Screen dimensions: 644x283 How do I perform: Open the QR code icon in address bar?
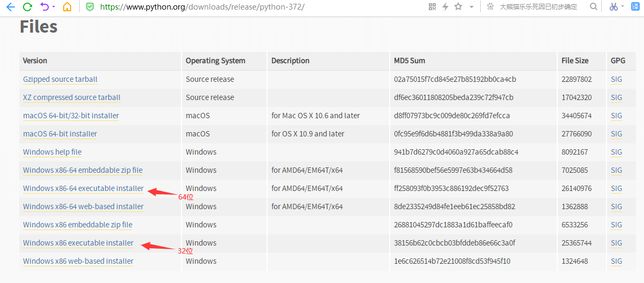pyautogui.click(x=433, y=7)
